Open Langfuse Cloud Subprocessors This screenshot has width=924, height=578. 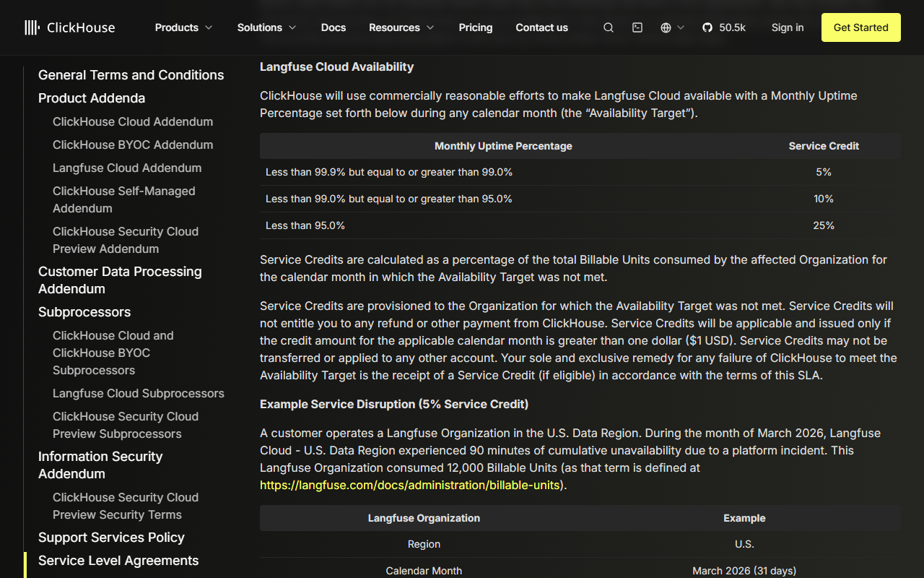tap(139, 393)
